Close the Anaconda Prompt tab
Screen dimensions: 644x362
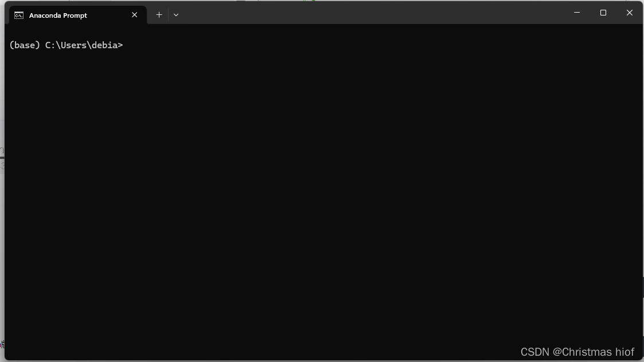[134, 15]
